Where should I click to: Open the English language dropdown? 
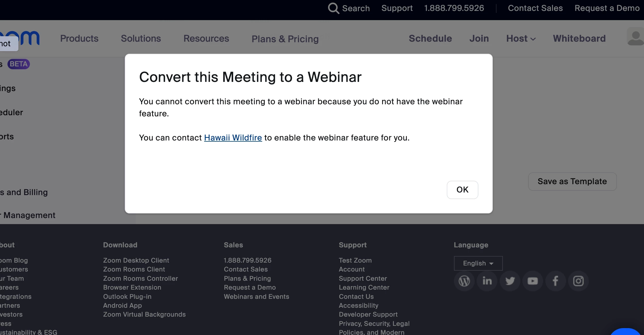tap(478, 263)
